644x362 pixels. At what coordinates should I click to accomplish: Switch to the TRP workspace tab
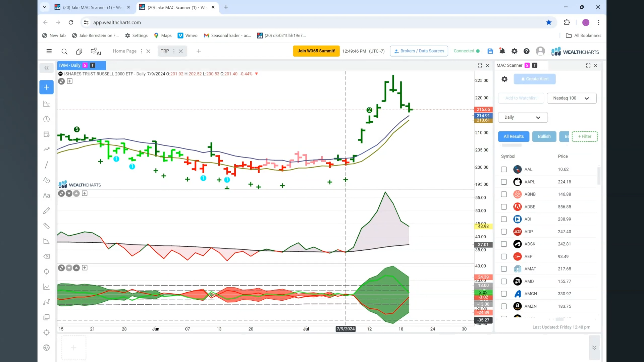[x=165, y=51]
